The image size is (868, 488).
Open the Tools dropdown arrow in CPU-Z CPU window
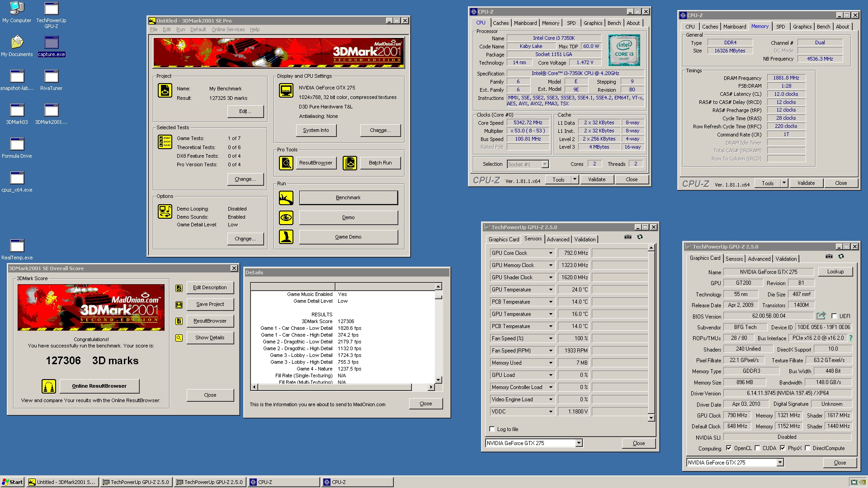point(575,179)
